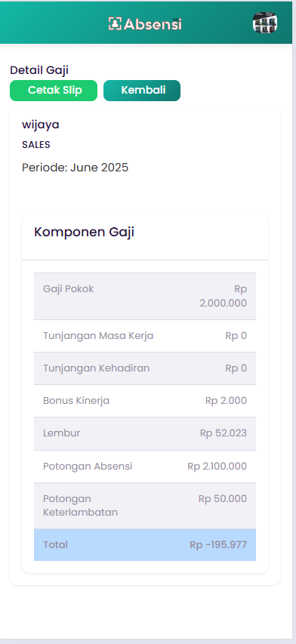
Task: Select the Potongan Absensi row
Action: click(145, 467)
